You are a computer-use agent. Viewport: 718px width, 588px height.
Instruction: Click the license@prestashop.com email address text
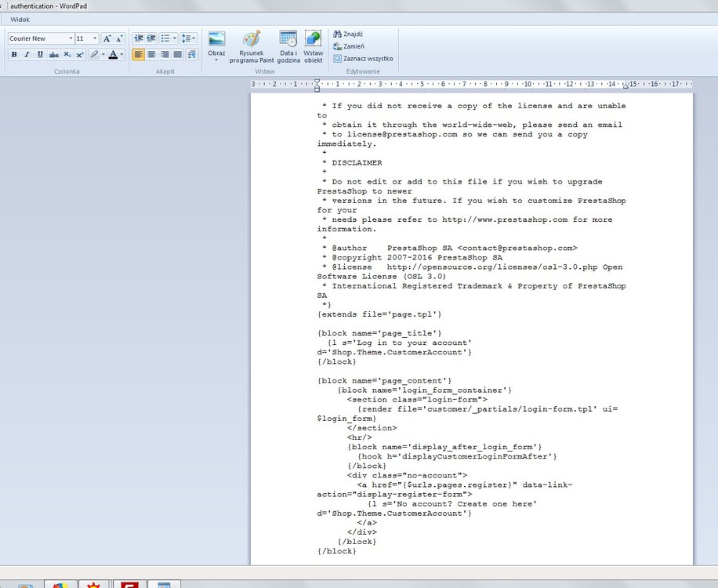(402, 135)
